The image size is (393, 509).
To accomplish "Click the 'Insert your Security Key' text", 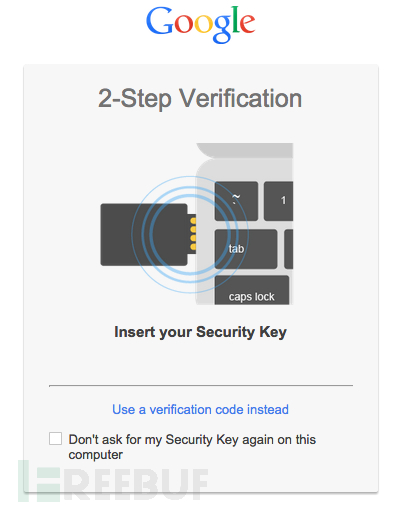I will point(200,332).
